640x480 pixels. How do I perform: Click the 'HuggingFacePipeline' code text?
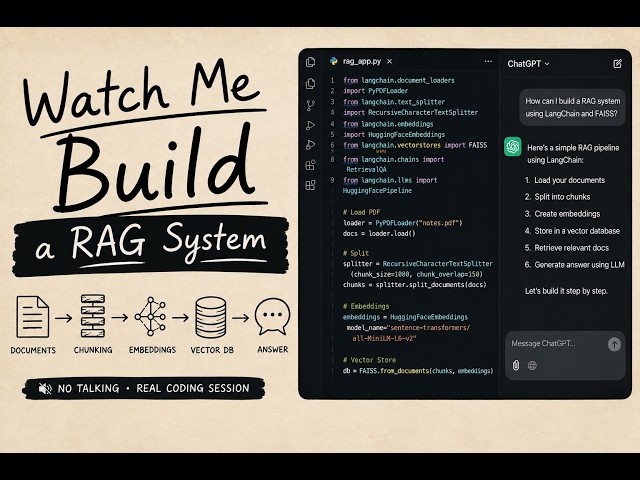[x=377, y=191]
